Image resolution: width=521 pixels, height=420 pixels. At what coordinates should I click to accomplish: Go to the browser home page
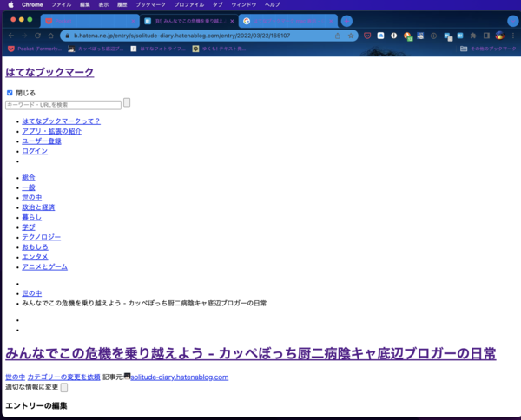click(x=51, y=36)
